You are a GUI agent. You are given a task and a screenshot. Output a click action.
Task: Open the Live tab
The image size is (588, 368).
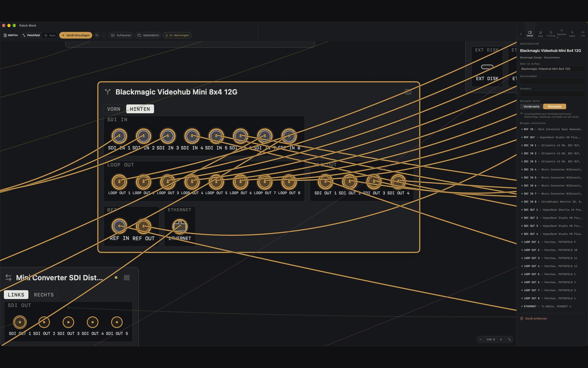coord(582,34)
